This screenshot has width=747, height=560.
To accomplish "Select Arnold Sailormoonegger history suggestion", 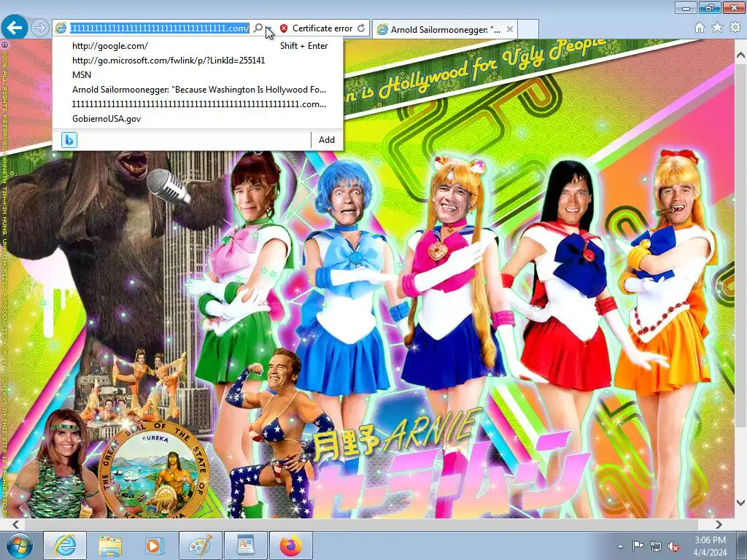I will click(198, 90).
